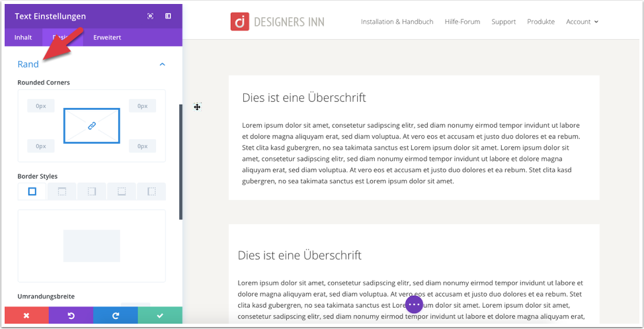
Task: Collapse the Rand section chevron
Action: [x=162, y=64]
